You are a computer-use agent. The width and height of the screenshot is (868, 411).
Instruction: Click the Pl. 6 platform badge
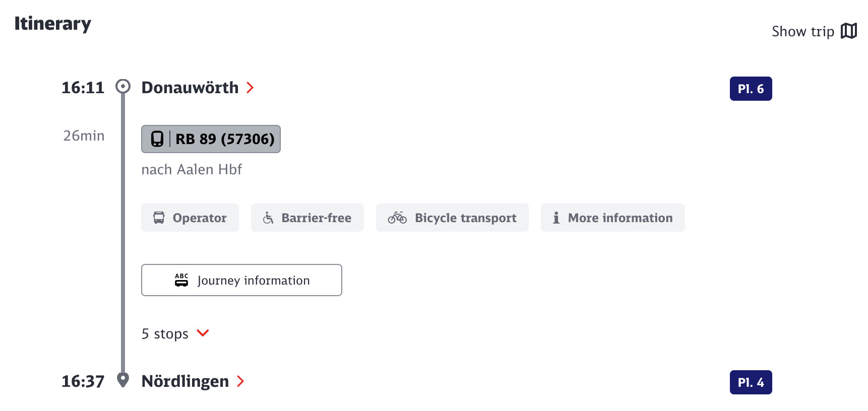click(751, 89)
